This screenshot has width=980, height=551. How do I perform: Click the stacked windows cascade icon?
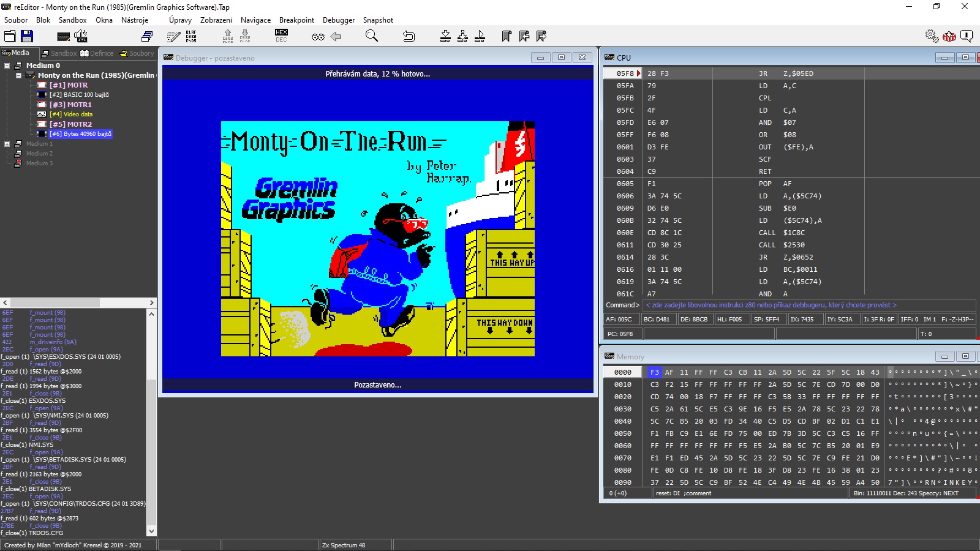click(147, 37)
